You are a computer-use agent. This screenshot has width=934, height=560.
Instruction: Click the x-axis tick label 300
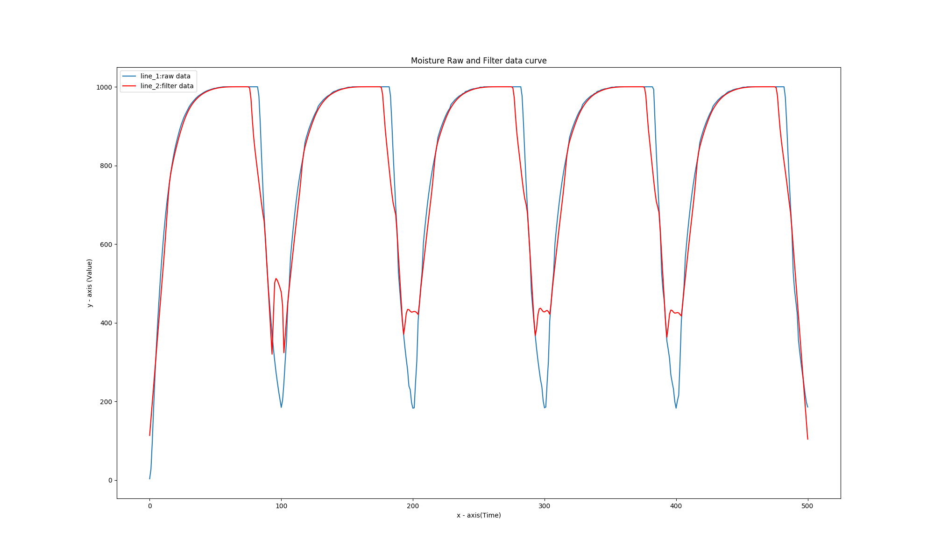(x=545, y=506)
